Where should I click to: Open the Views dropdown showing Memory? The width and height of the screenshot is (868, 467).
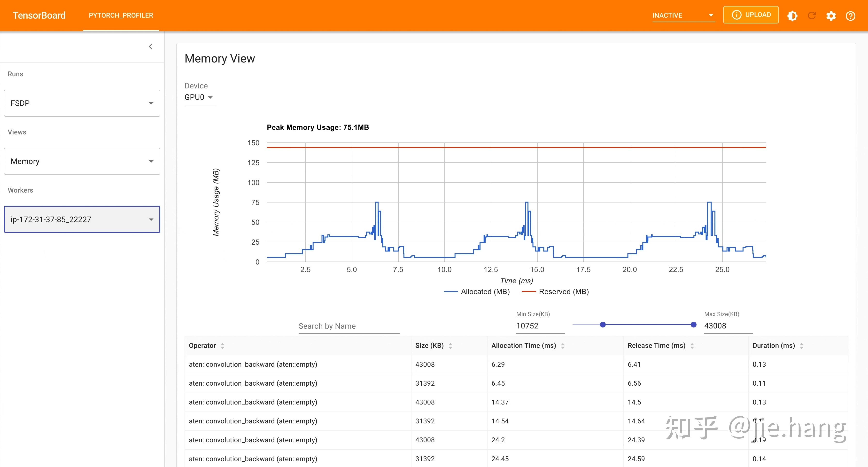(82, 161)
